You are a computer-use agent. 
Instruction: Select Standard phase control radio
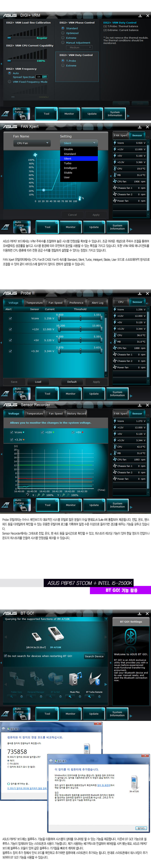[63, 28]
